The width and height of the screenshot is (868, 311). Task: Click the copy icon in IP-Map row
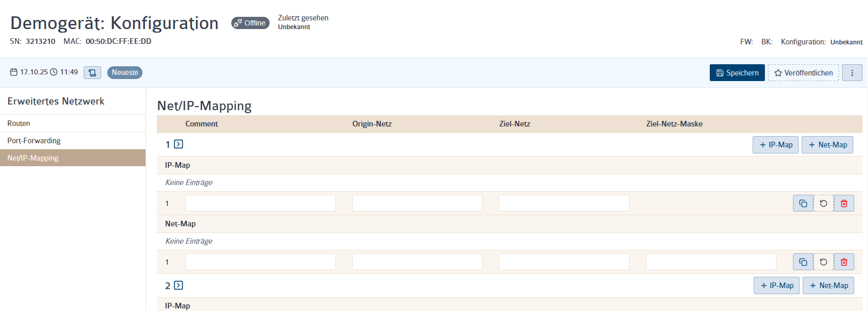pos(803,203)
